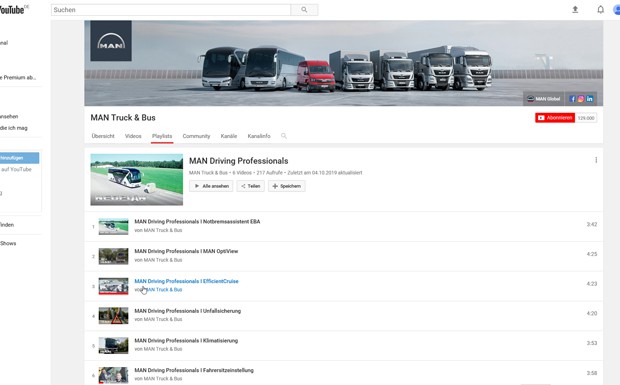This screenshot has height=385, width=620.
Task: Click the search magnifier button
Action: pos(304,10)
